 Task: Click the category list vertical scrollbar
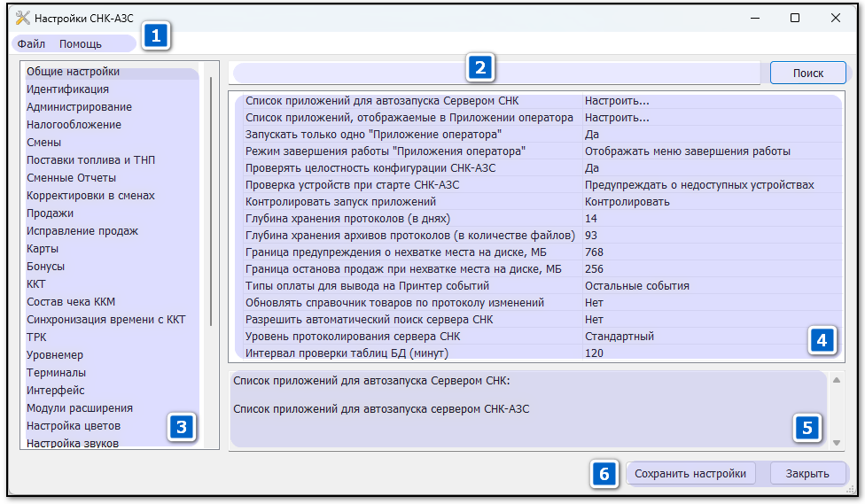(x=211, y=204)
